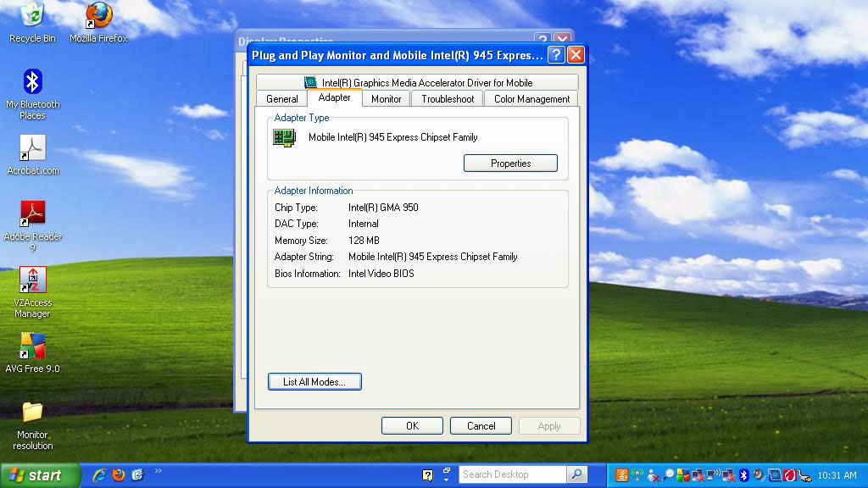Click the DAC Type Internal value
The height and width of the screenshot is (488, 868).
point(363,224)
